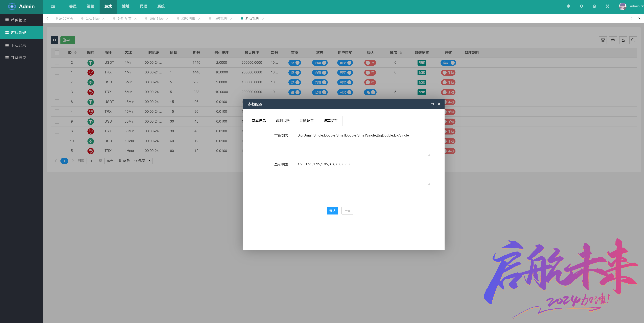Go to next page with pagination arrow

click(73, 161)
